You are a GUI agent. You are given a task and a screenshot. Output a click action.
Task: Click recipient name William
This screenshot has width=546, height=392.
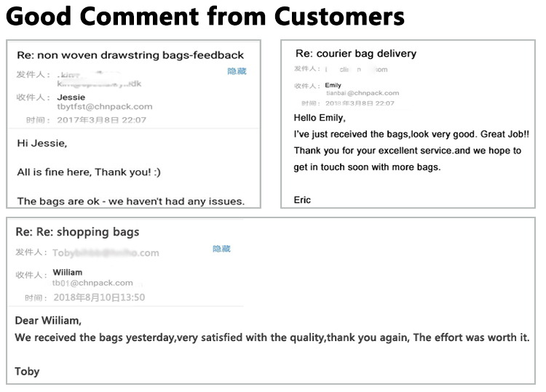[x=67, y=272]
